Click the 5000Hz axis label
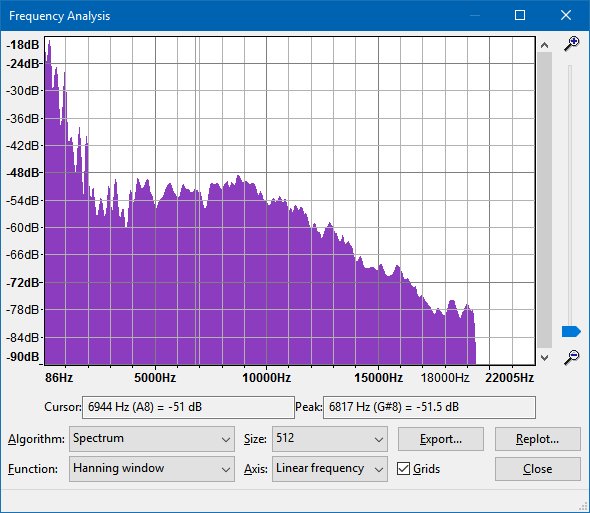This screenshot has width=590, height=513. coord(155,378)
